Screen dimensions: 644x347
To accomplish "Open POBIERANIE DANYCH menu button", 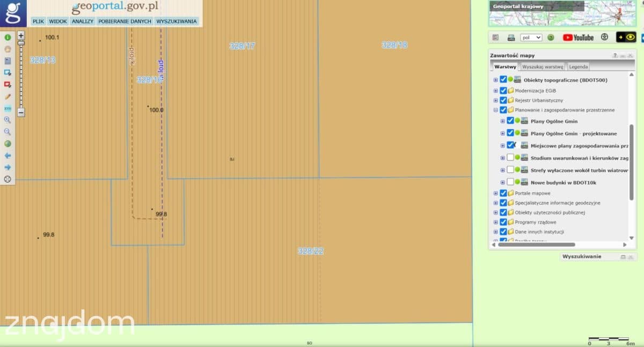I will click(x=125, y=21).
